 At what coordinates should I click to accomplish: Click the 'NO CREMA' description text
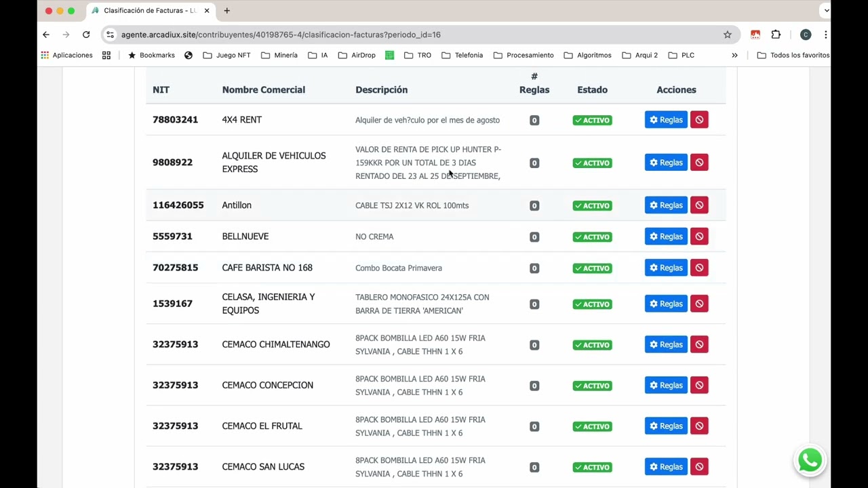374,237
